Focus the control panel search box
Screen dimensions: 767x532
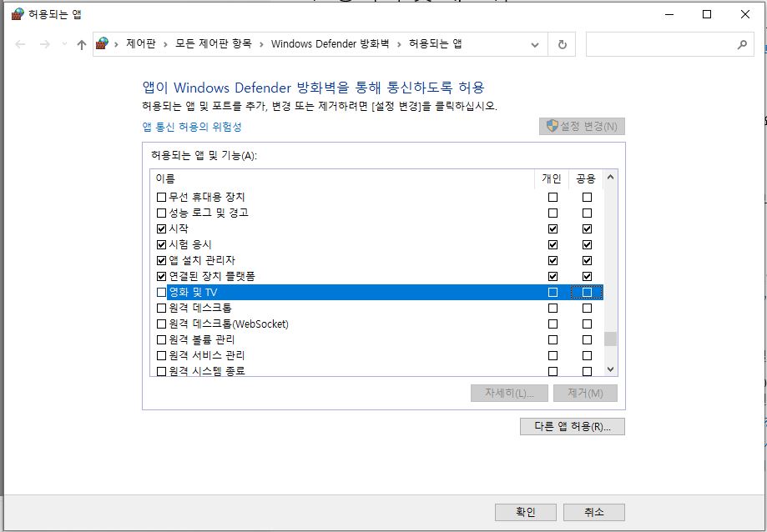(x=669, y=44)
